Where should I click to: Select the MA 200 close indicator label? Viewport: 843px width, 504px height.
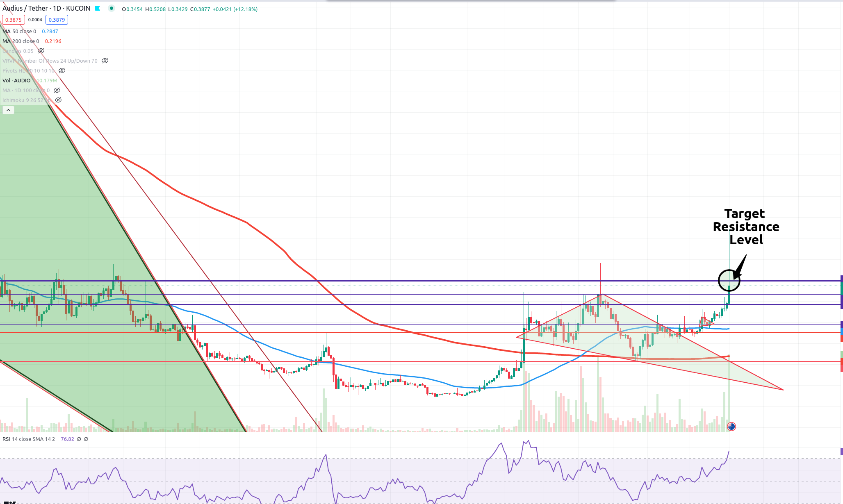pyautogui.click(x=21, y=41)
